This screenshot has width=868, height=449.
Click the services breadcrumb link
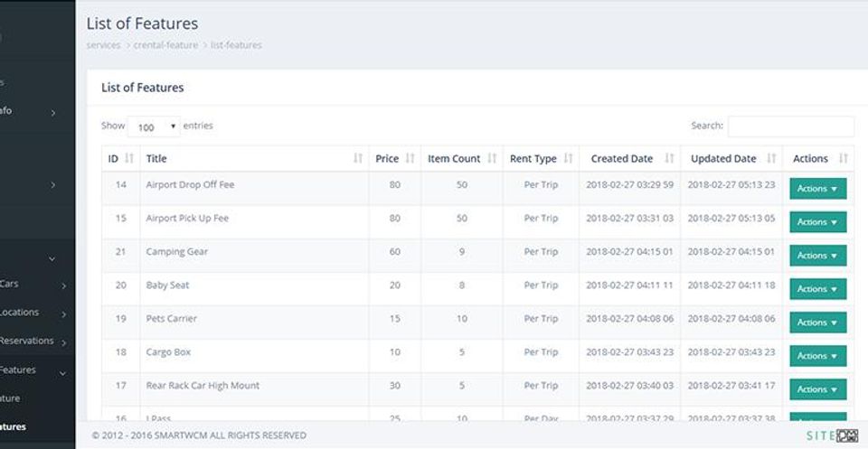[103, 45]
